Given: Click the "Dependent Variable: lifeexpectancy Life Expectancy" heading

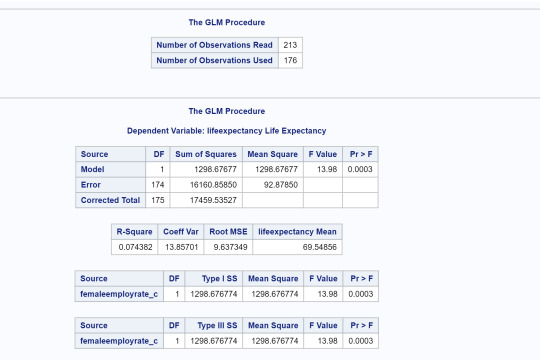Looking at the screenshot, I should click(x=226, y=131).
